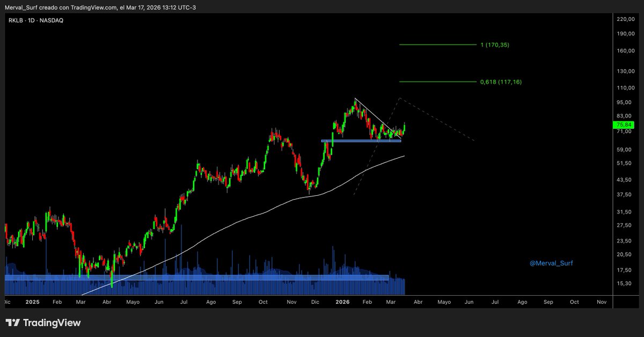The height and width of the screenshot is (337, 644).
Task: Click the 2026 label on the time axis
Action: (342, 302)
